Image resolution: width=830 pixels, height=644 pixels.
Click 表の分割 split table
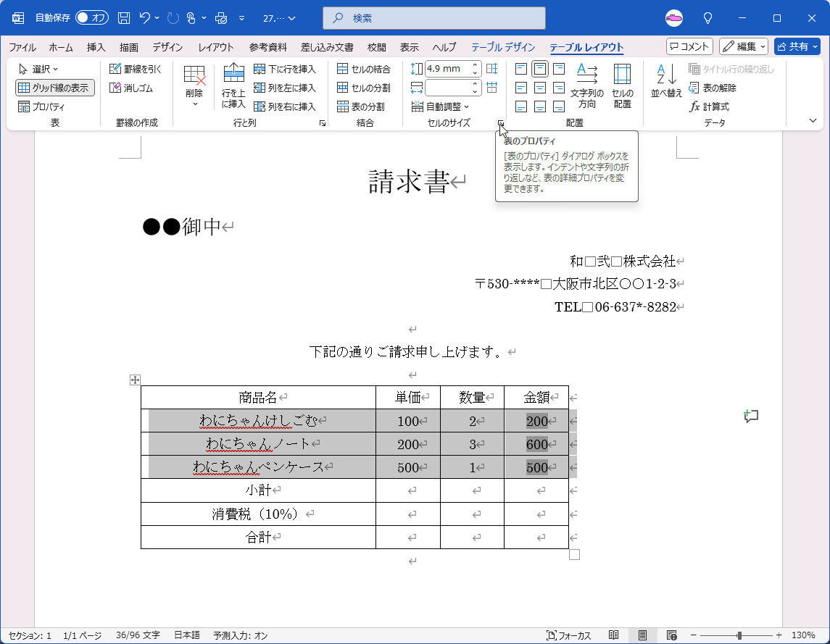coord(361,106)
